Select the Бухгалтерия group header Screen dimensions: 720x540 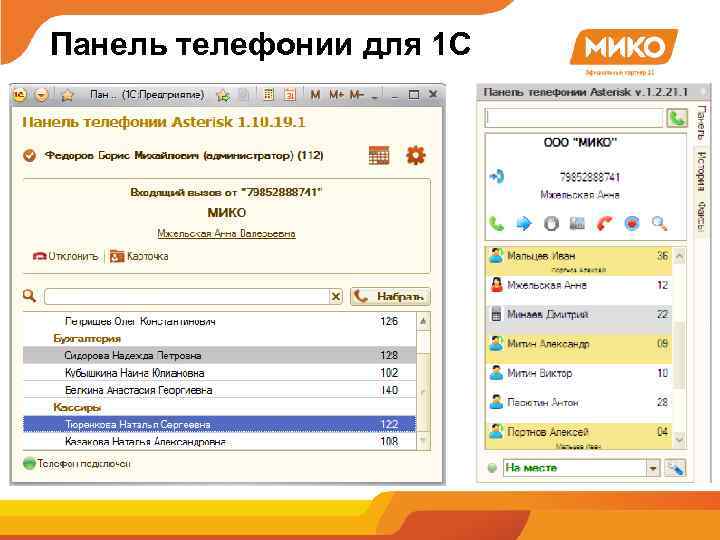219,338
